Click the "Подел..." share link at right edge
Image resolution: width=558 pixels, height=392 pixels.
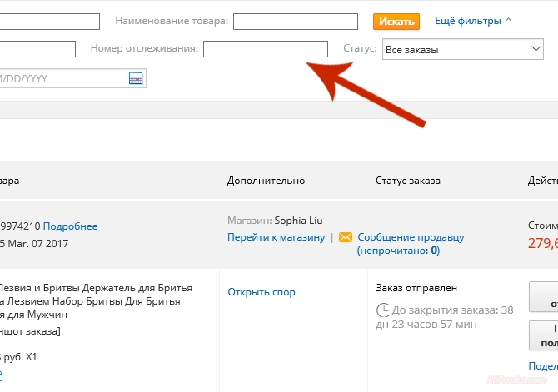click(543, 367)
